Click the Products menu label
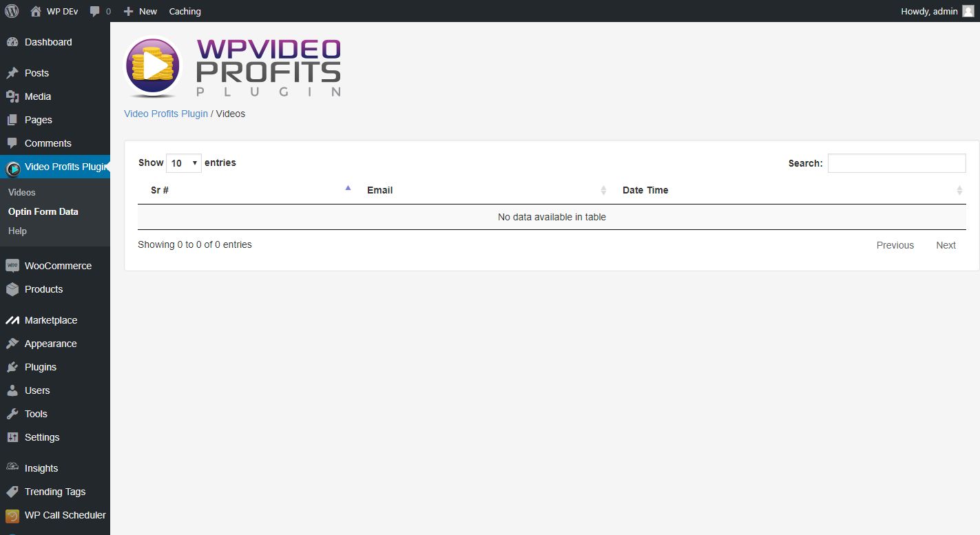Image resolution: width=980 pixels, height=535 pixels. [x=44, y=289]
